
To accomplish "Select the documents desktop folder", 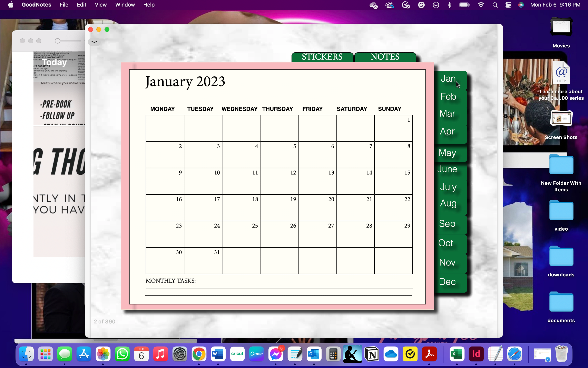I will [x=561, y=307].
